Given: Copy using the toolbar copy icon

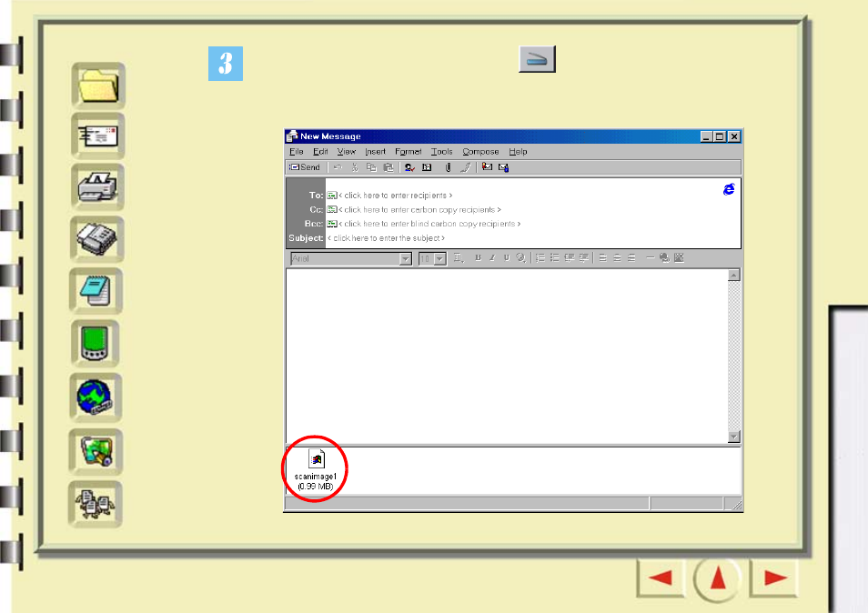Looking at the screenshot, I should (371, 167).
